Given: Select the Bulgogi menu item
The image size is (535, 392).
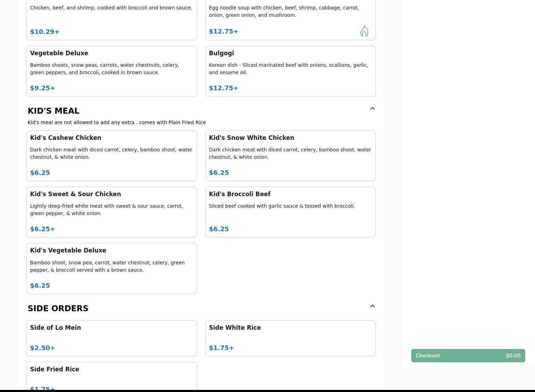Looking at the screenshot, I should 290,71.
